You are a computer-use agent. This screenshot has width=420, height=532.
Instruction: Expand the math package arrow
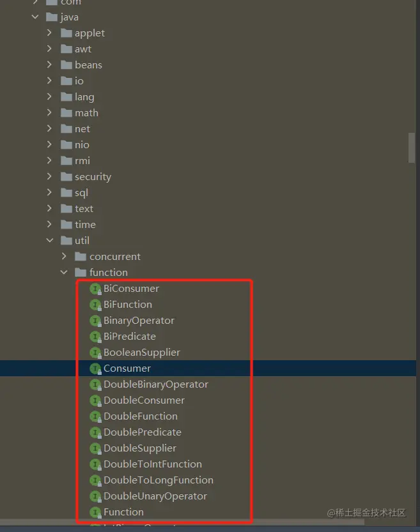coord(49,112)
